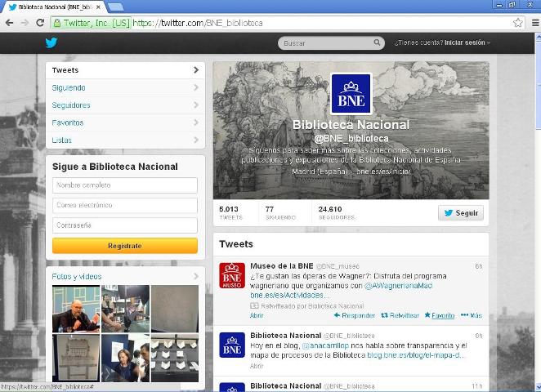Open @anacarrillop mention link
541x392 pixels.
(325, 345)
